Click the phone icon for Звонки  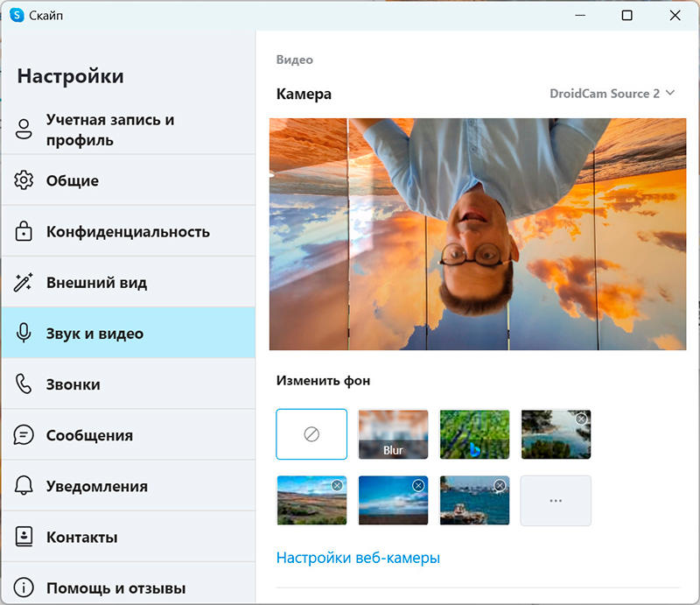point(24,384)
